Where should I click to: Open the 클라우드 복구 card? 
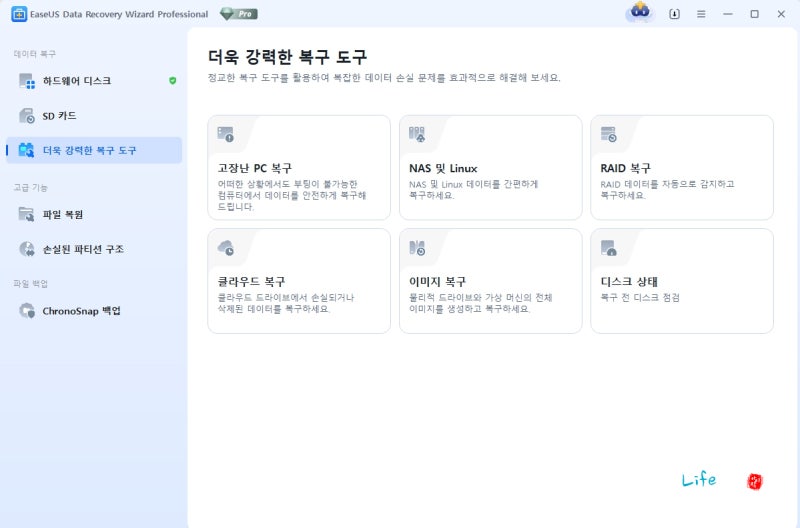click(299, 281)
